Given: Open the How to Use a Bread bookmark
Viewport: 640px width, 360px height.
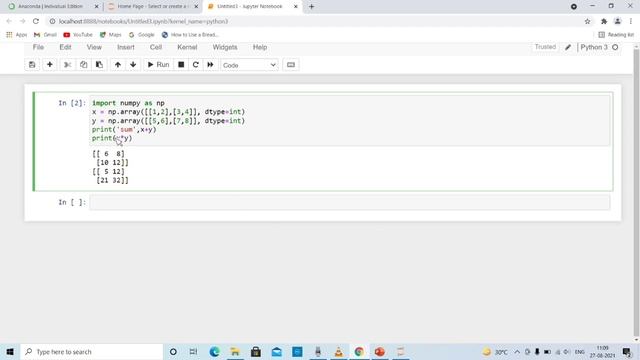Looking at the screenshot, I should 190,35.
